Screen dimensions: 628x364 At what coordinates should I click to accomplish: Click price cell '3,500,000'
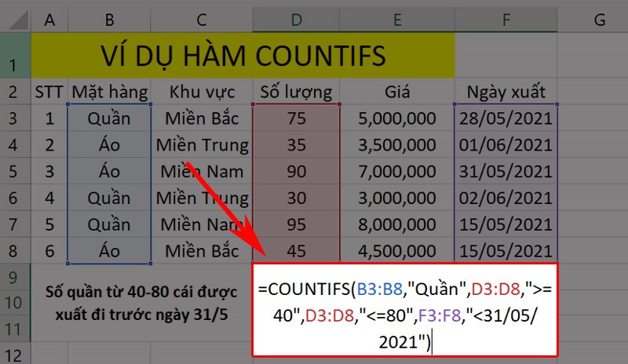[397, 144]
